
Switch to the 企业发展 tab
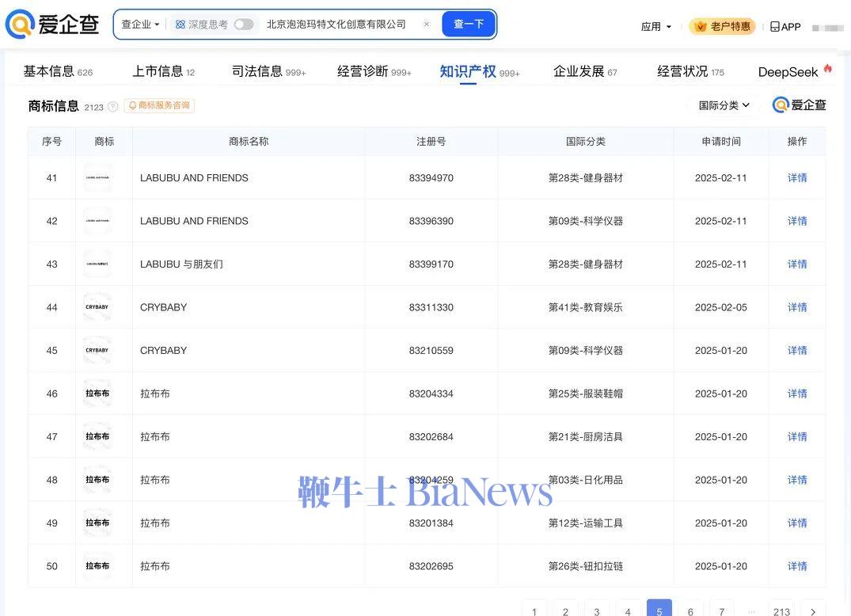584,71
